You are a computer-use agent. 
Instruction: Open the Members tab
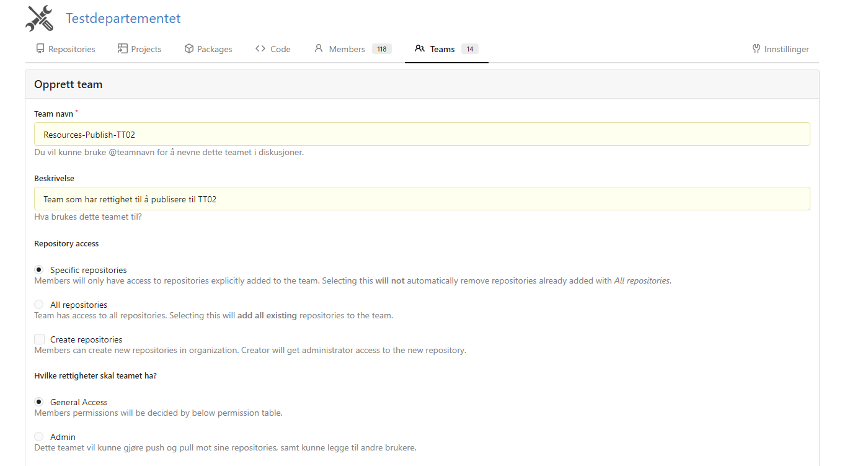point(347,49)
